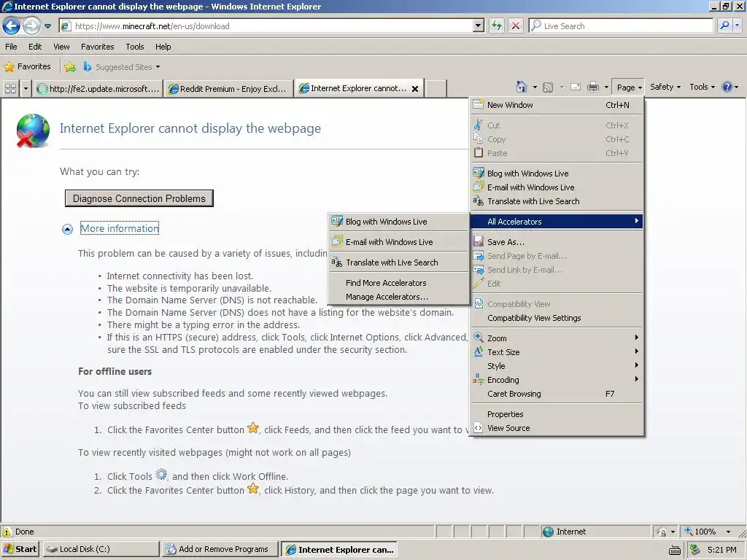
Task: Click Diagnose Connection Problems button
Action: pos(139,198)
